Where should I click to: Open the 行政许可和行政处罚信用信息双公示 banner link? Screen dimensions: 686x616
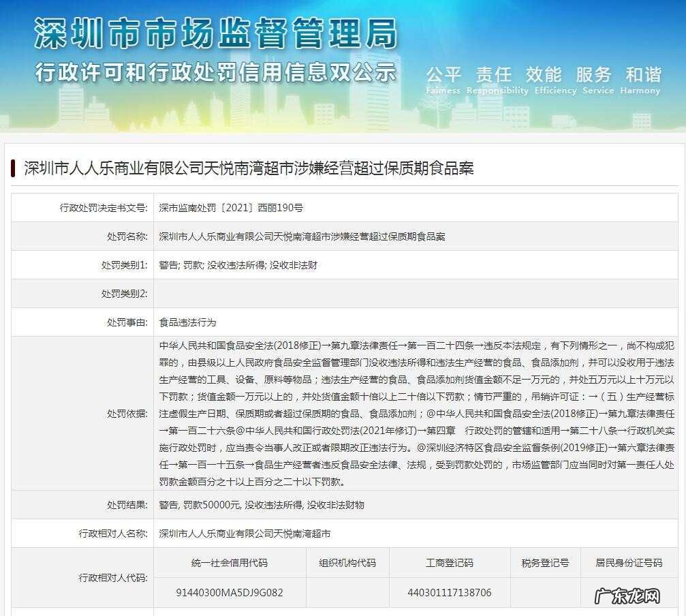(217, 73)
